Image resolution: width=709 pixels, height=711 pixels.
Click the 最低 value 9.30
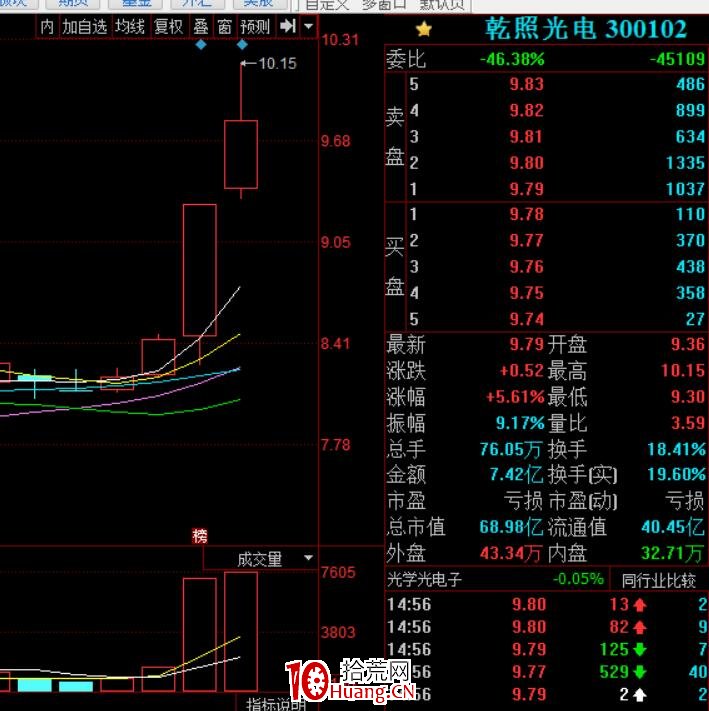(688, 397)
